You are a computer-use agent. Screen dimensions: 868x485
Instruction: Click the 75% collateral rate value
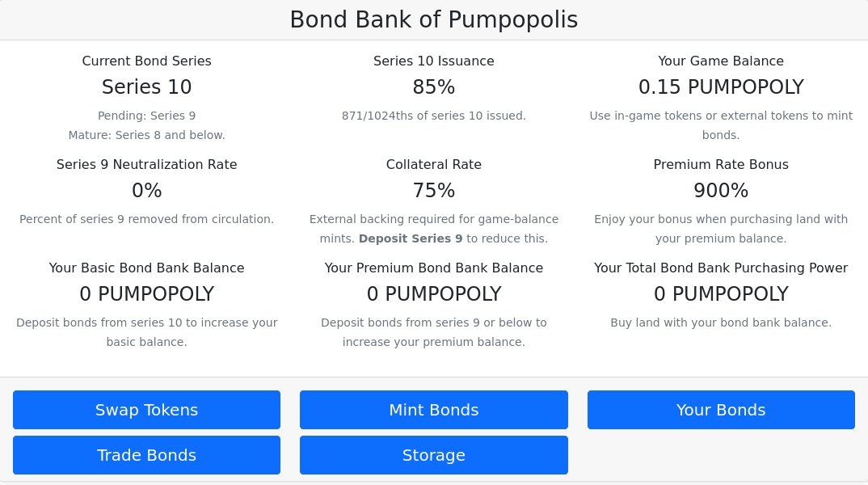[x=433, y=191]
